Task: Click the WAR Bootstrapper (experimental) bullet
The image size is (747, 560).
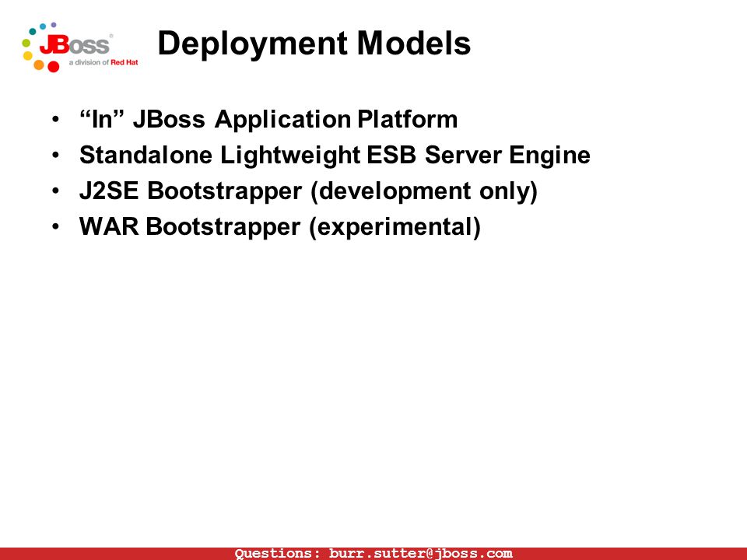Action: (x=279, y=226)
